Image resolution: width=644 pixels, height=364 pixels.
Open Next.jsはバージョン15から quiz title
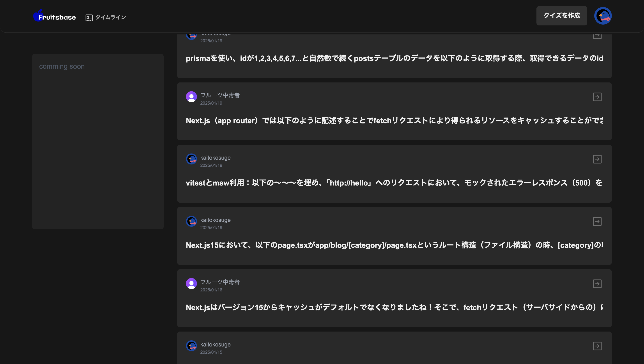tap(394, 307)
